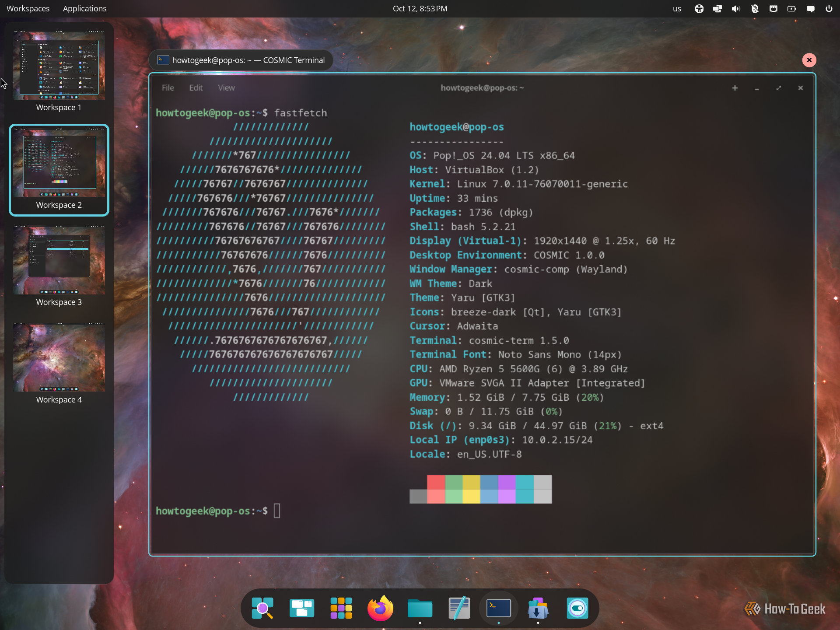Open the us keyboard layout indicator
Image resolution: width=840 pixels, height=630 pixels.
(677, 9)
